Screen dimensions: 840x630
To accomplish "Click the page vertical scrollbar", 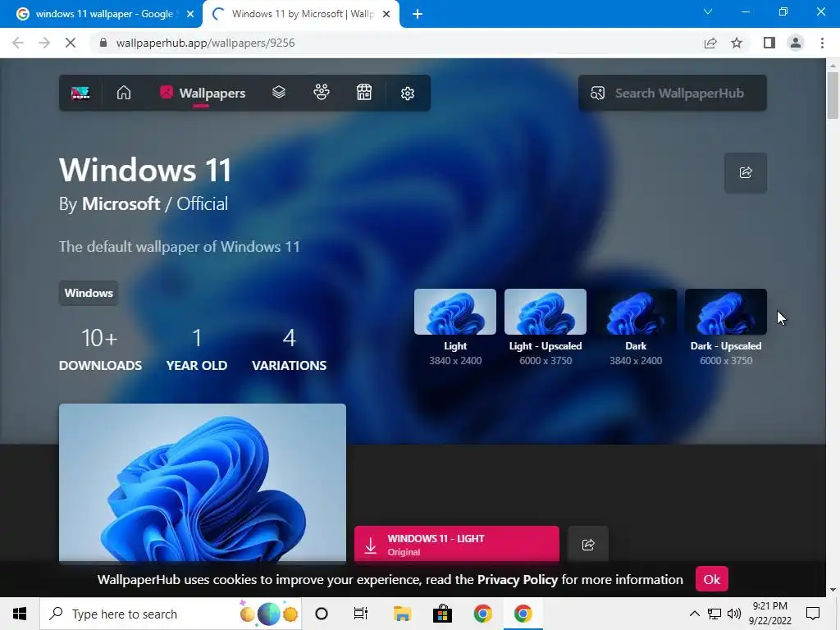I will pos(833,95).
